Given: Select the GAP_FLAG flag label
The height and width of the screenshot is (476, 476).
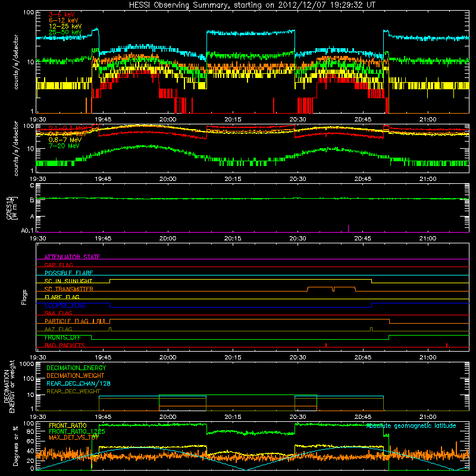Looking at the screenshot, I should 58,265.
